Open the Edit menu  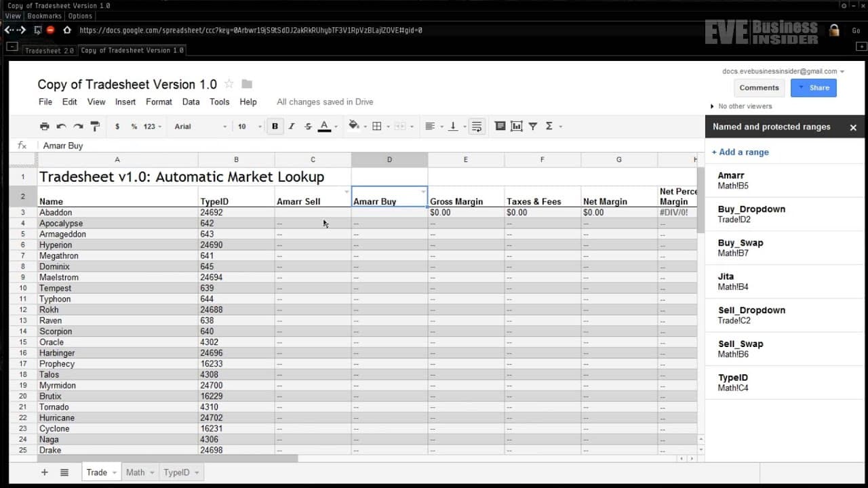(70, 102)
